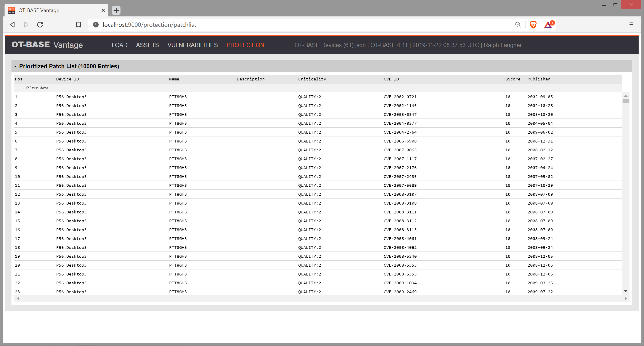Image resolution: width=644 pixels, height=346 pixels.
Task: Click published date 2008-02-12
Action: (x=540, y=150)
